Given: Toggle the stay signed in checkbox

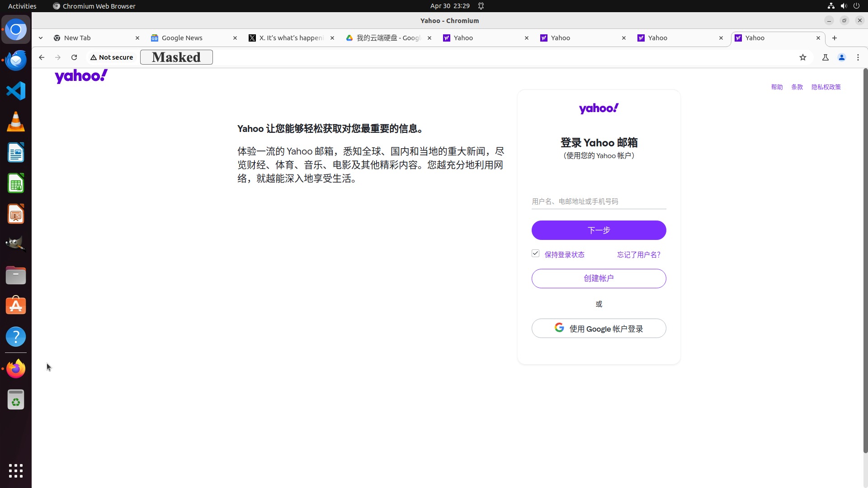Looking at the screenshot, I should click(536, 253).
